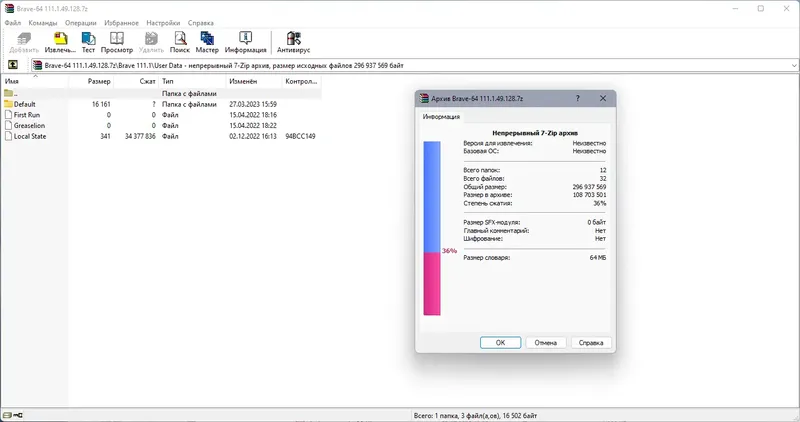Click the Local State file icon
800x422 pixels.
click(x=8, y=136)
